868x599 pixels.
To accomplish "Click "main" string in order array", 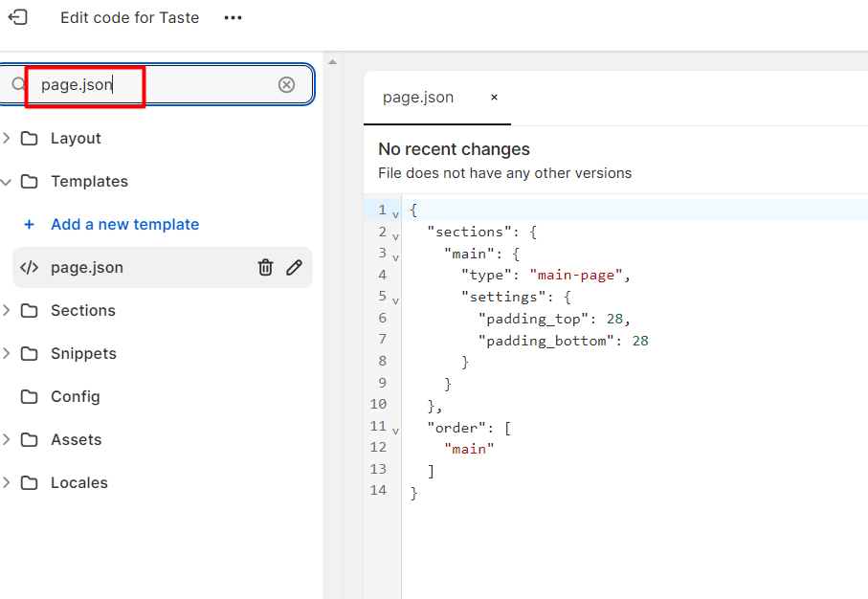I will (x=469, y=449).
